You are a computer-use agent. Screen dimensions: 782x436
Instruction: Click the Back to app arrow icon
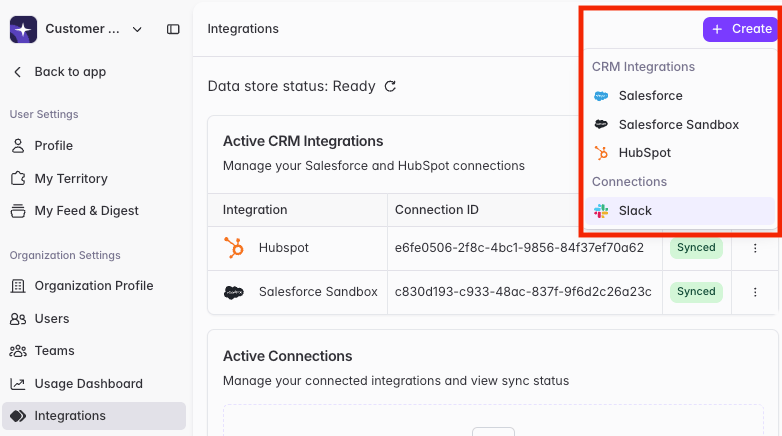point(17,72)
